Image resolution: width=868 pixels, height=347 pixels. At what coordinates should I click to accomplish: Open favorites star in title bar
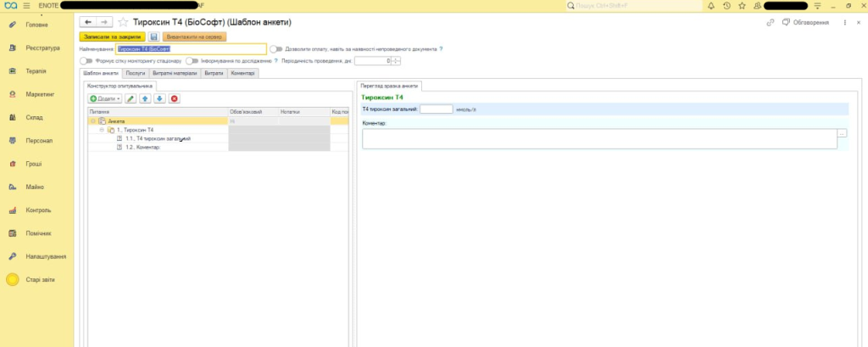[742, 6]
